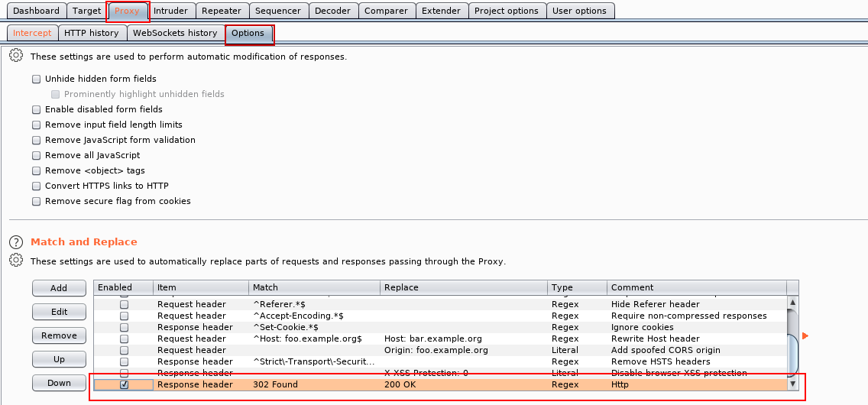Click the orange arrow right of the table
The width and height of the screenshot is (868, 405).
tap(805, 335)
